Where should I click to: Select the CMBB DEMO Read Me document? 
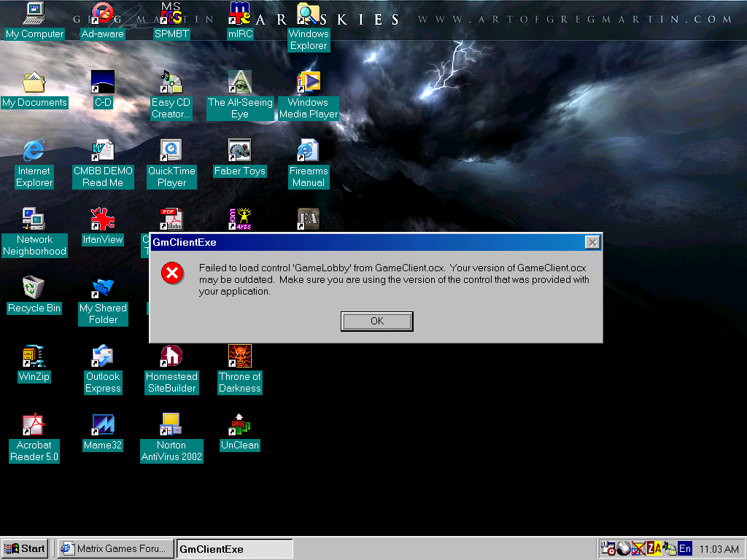click(103, 164)
